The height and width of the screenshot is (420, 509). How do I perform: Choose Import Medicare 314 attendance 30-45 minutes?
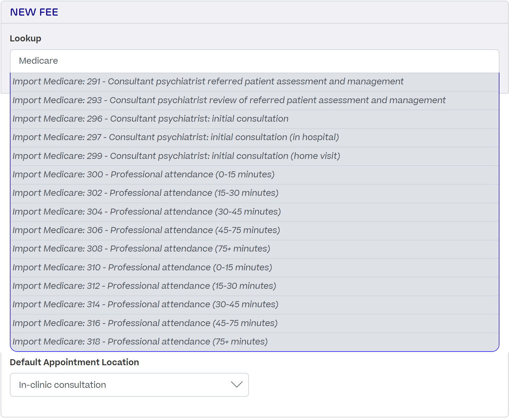click(254, 305)
